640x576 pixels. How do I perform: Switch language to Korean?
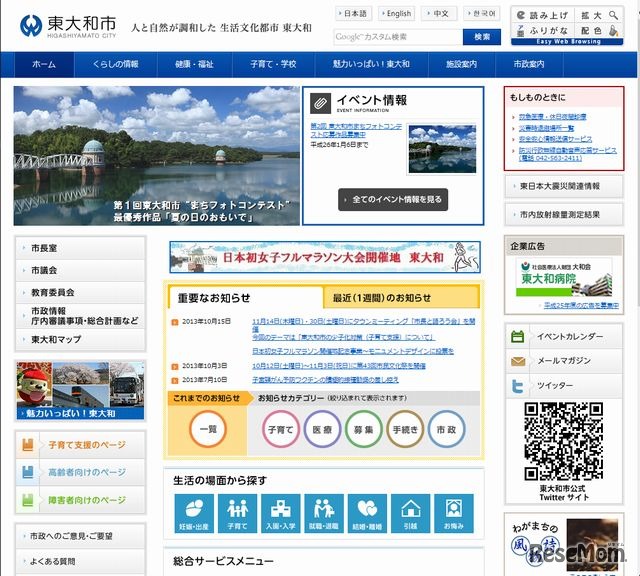[x=482, y=13]
